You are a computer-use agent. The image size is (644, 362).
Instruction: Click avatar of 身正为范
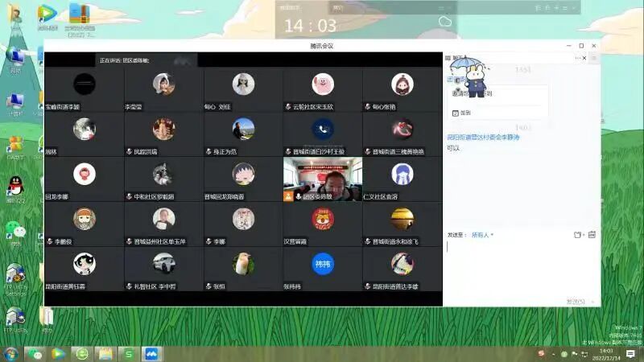(x=243, y=129)
